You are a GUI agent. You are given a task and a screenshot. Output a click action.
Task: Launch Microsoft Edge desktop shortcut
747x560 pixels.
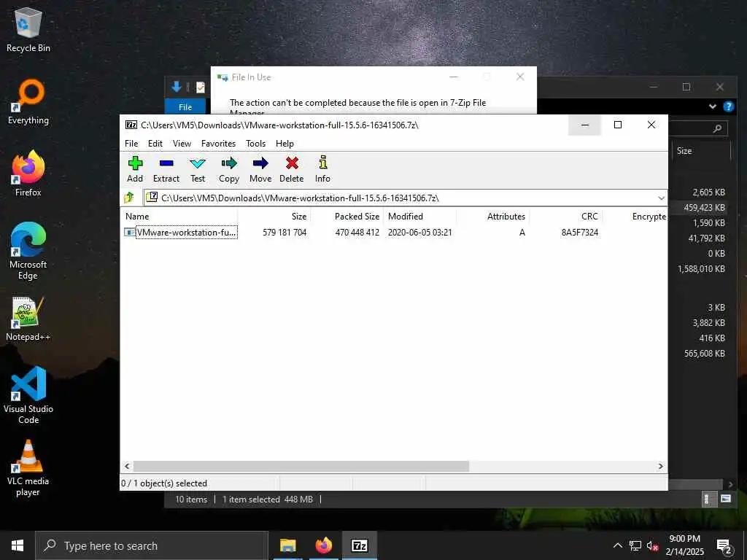[28, 251]
